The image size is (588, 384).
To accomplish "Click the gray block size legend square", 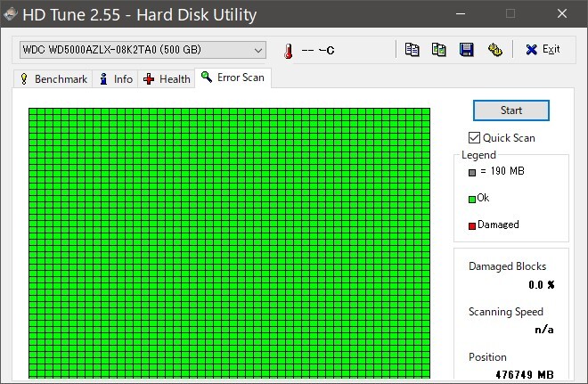I will [x=472, y=171].
